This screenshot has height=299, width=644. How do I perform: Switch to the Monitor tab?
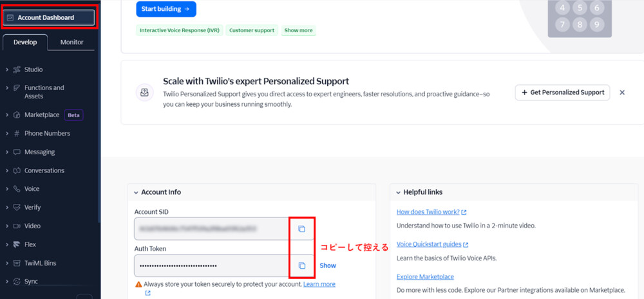[72, 42]
